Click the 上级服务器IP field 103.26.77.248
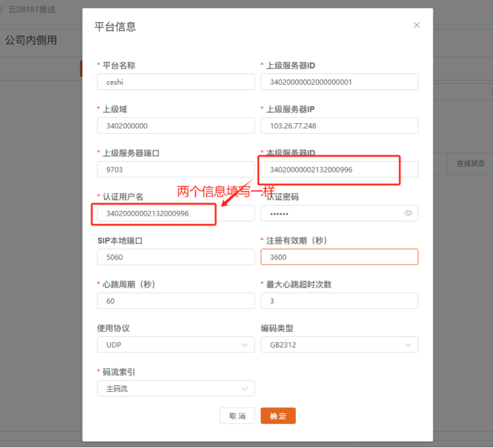Image resolution: width=494 pixels, height=448 pixels. click(339, 125)
